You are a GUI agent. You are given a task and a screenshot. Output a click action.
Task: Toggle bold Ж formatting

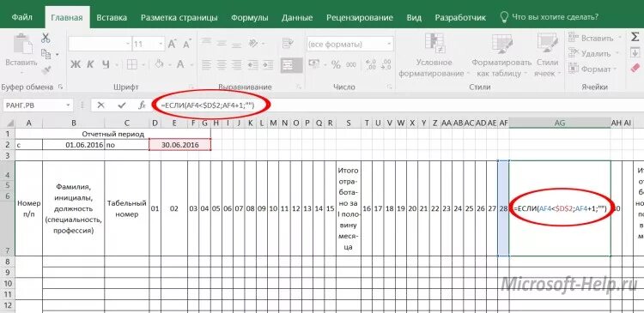[76, 64]
